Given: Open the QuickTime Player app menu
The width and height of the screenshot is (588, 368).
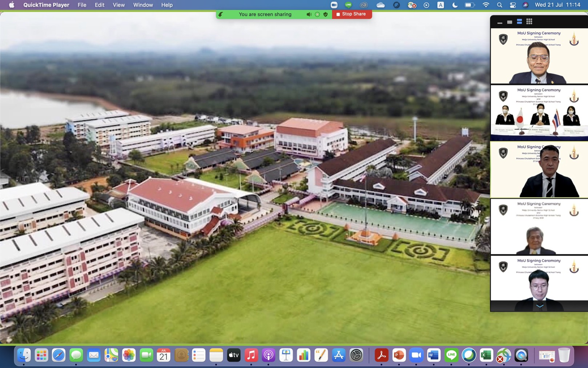Looking at the screenshot, I should tap(46, 5).
